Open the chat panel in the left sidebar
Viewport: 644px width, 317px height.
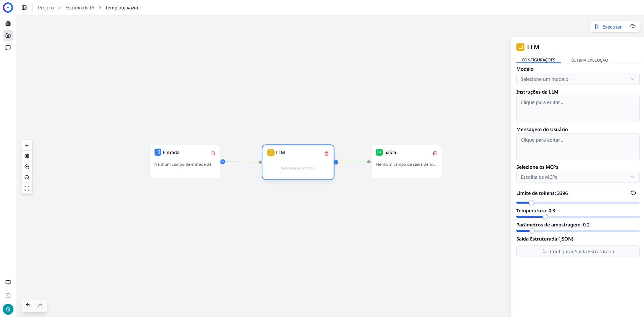pyautogui.click(x=8, y=48)
